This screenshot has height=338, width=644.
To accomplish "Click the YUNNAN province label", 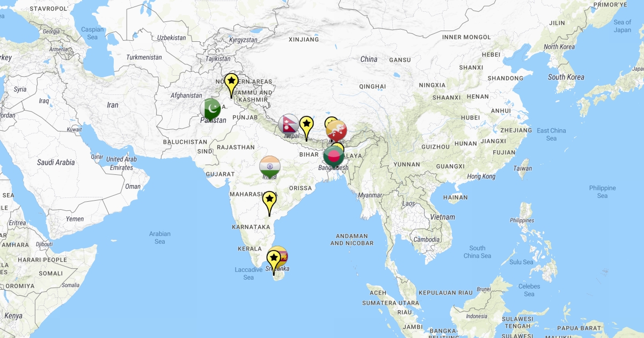I will click(x=406, y=164).
